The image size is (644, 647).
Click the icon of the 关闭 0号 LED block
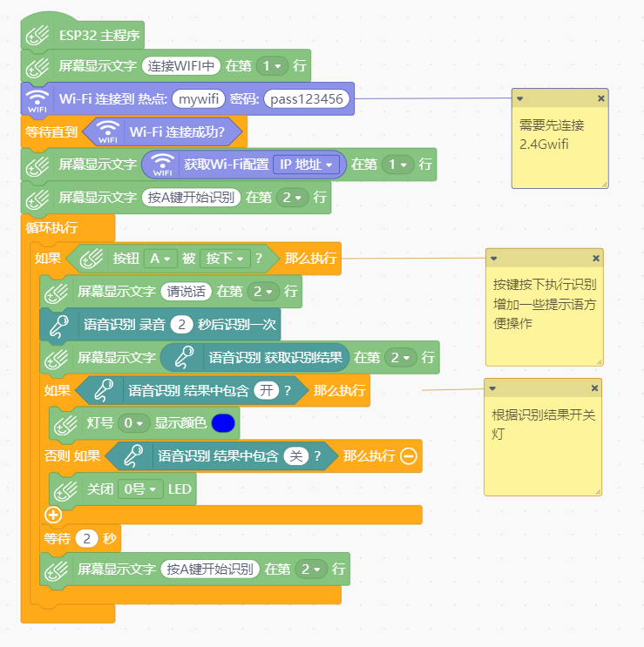tap(65, 489)
